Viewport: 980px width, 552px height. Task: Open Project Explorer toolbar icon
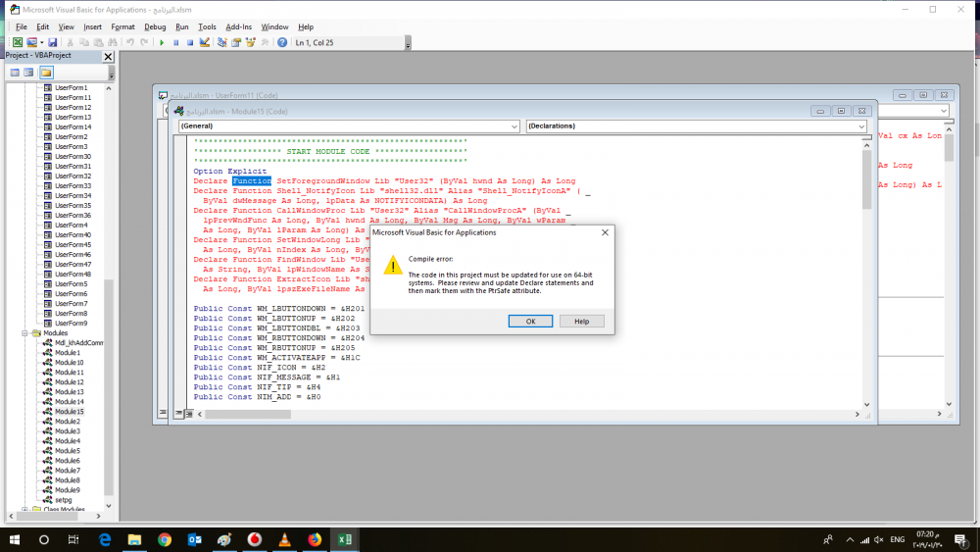(221, 42)
